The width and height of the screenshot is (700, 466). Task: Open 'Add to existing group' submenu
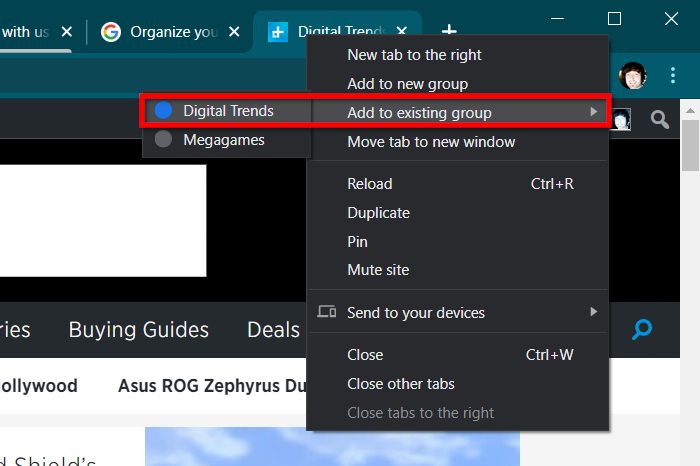(458, 112)
